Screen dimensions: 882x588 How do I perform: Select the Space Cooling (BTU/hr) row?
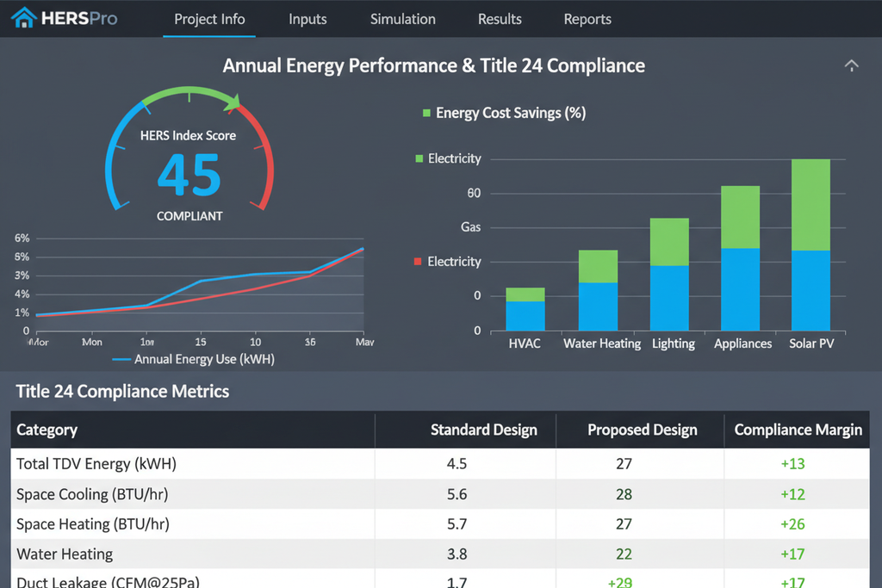coord(440,494)
